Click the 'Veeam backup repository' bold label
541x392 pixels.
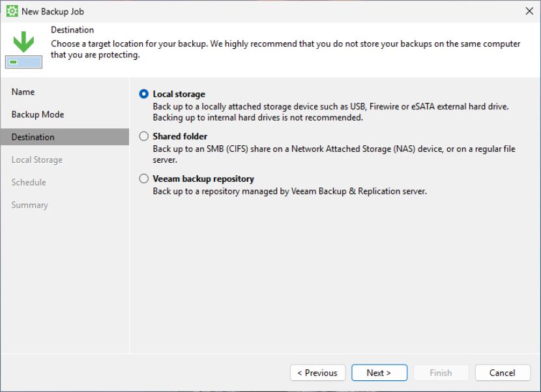pyautogui.click(x=203, y=178)
